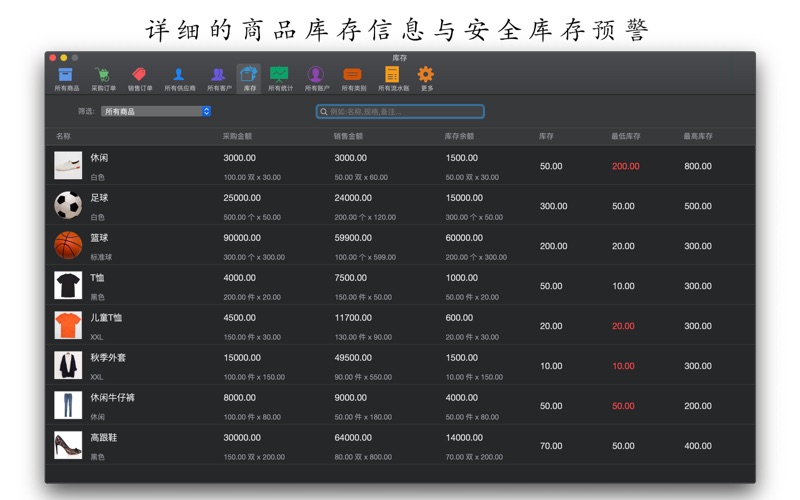The height and width of the screenshot is (500, 800).
Task: Open 所有商品 in the toolbar
Action: click(x=65, y=77)
